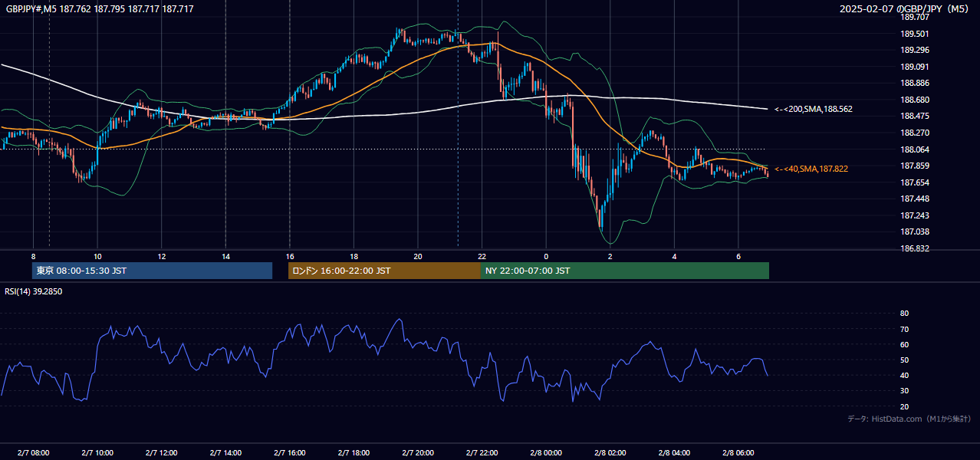The height and width of the screenshot is (460, 980).
Task: Click RSI scale value 40
Action: coord(904,375)
